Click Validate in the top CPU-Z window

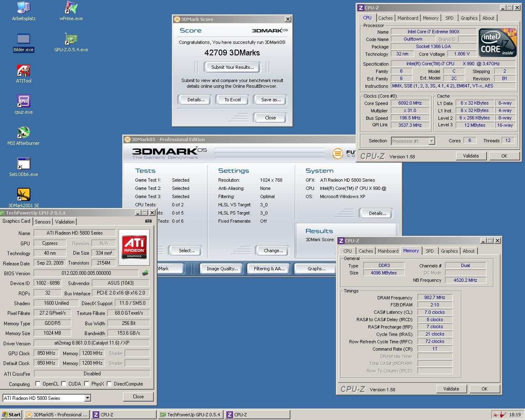pos(471,156)
